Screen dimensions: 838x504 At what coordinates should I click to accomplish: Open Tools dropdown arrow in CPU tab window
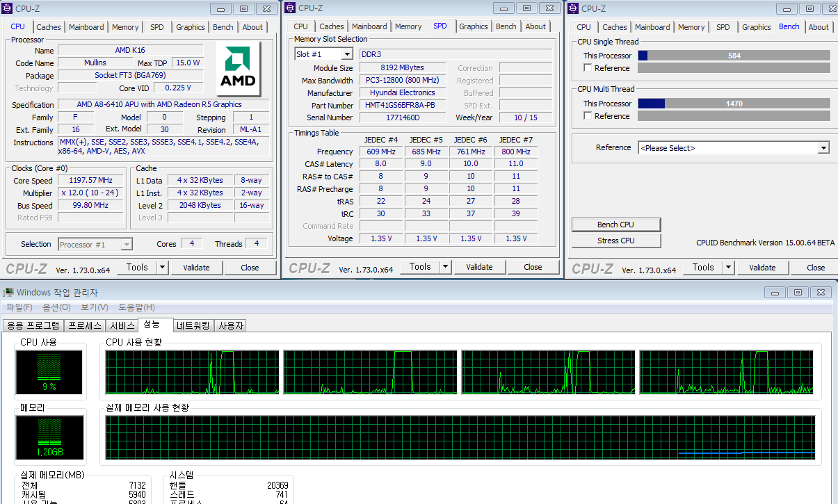tap(162, 267)
